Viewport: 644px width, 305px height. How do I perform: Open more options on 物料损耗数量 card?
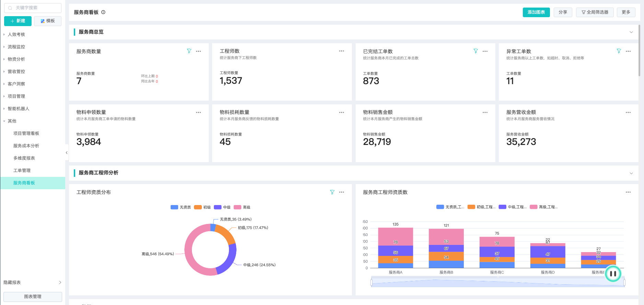[x=342, y=112]
